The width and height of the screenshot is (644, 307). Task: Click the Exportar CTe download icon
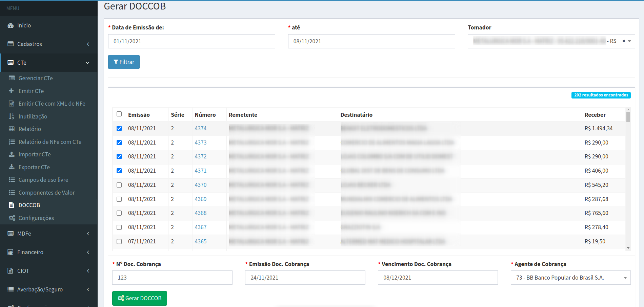click(12, 167)
